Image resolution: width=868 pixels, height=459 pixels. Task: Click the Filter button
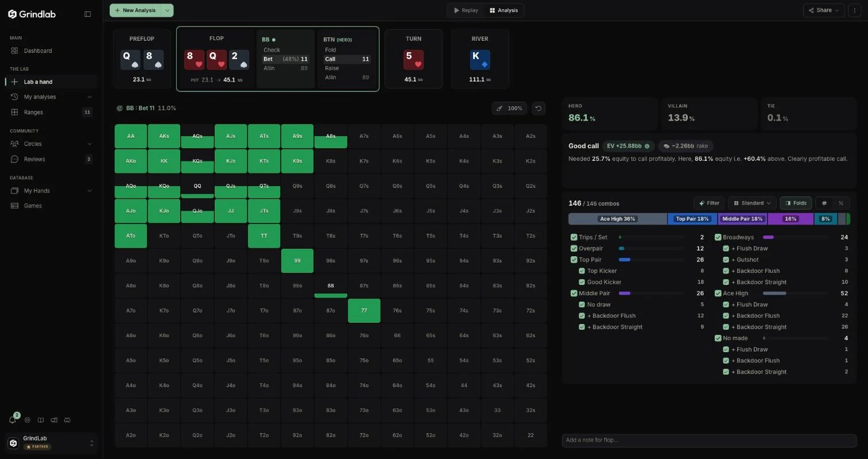tap(709, 203)
